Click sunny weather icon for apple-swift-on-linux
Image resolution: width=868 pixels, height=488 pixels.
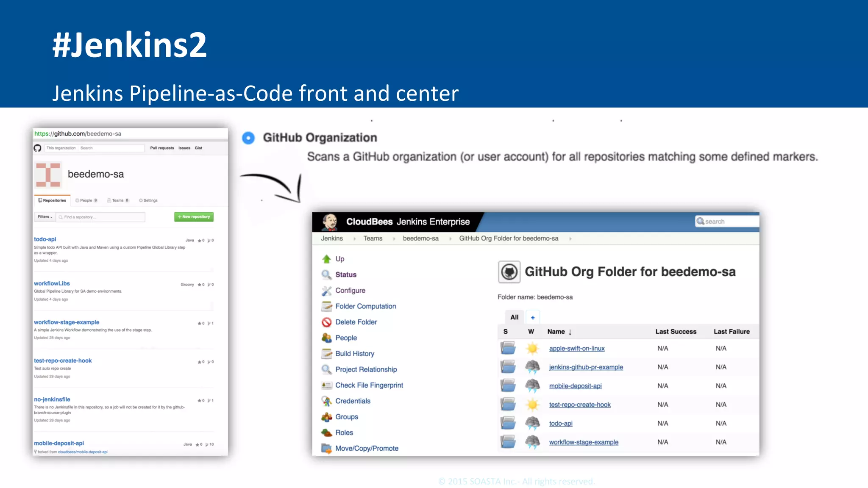pos(532,348)
